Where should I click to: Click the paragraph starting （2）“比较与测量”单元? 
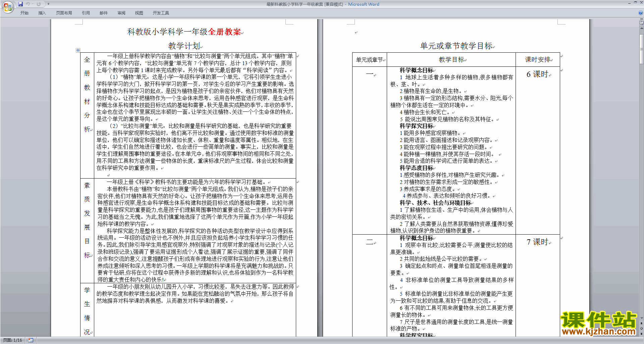coord(195,147)
